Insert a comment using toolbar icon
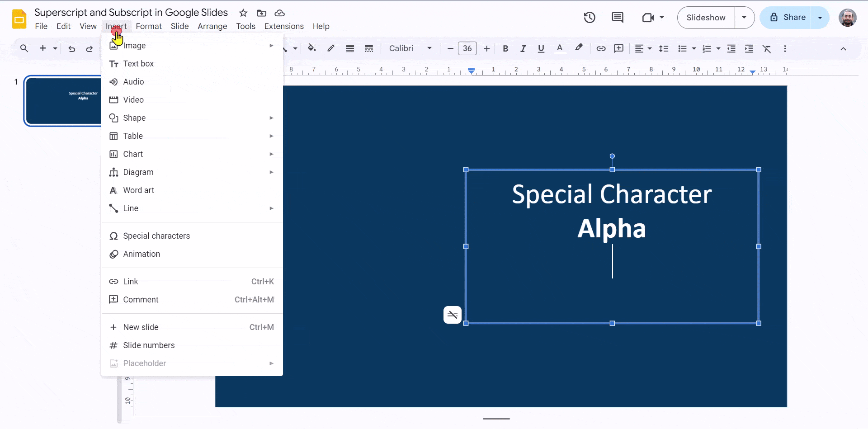 618,48
